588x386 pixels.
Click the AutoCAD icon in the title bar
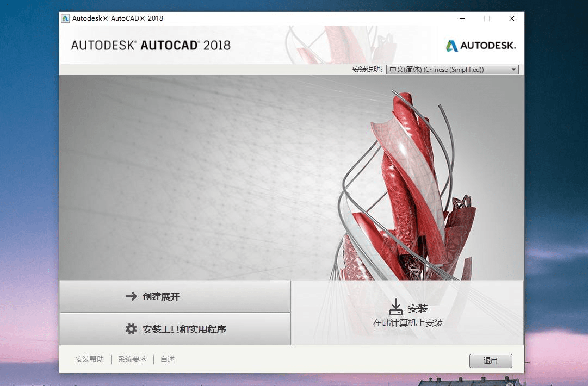coord(65,18)
